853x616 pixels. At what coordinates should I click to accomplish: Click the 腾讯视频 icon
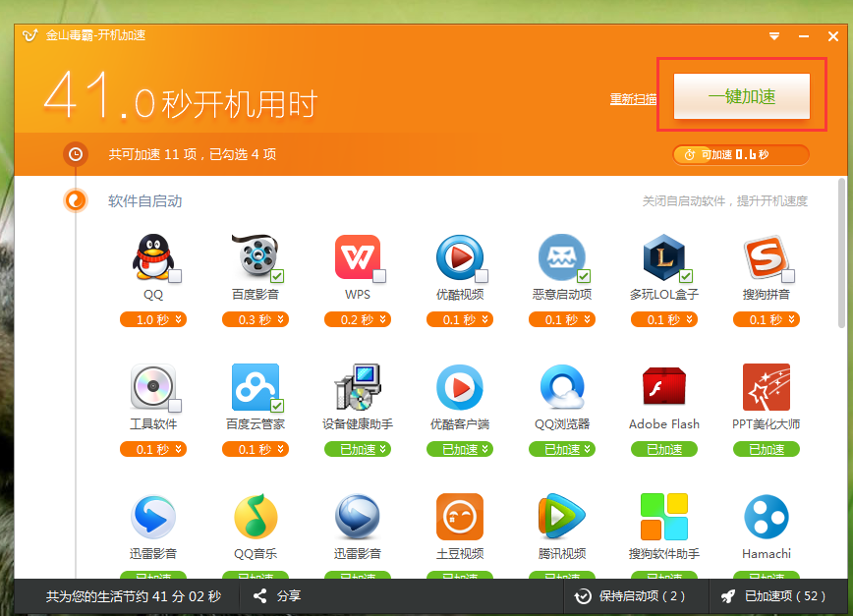click(562, 516)
